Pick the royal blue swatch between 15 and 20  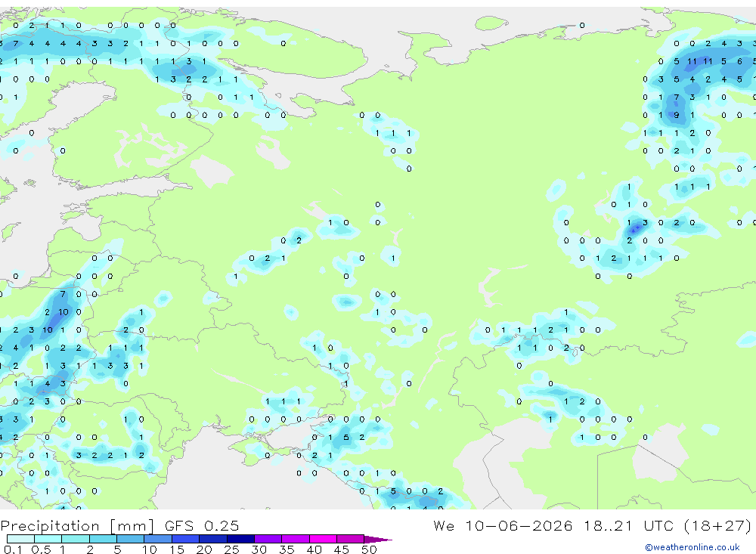click(x=186, y=539)
